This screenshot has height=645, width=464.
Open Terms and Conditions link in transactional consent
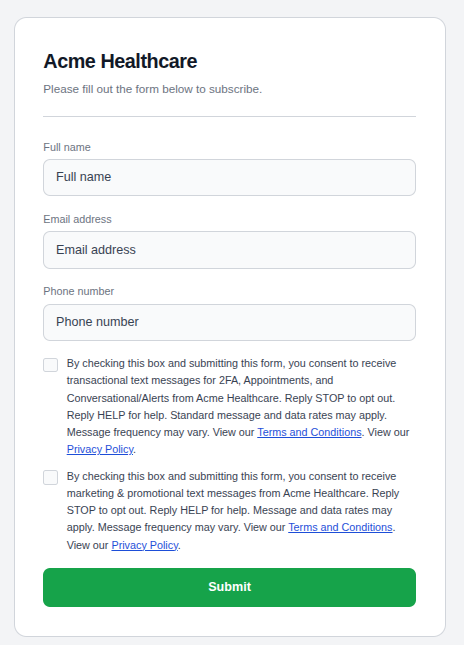click(309, 432)
